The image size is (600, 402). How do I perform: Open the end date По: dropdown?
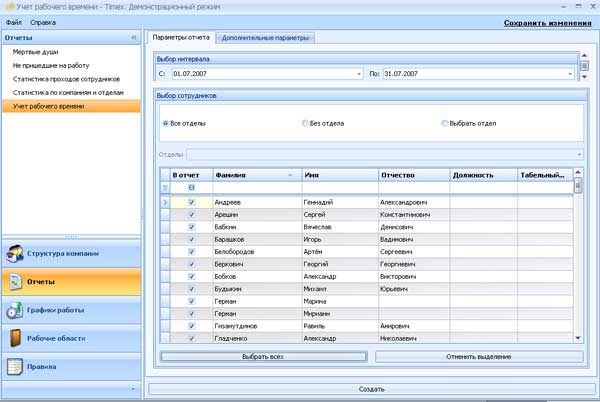[x=570, y=74]
